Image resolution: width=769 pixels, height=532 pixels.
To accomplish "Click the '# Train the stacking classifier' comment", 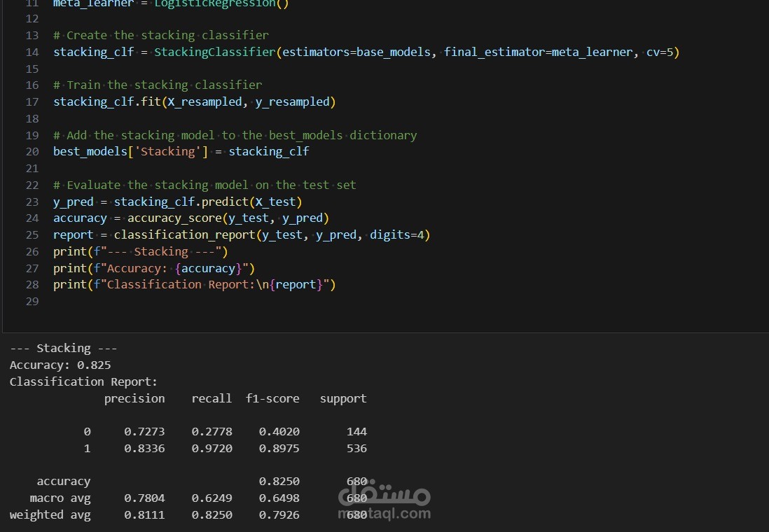I will [x=158, y=85].
